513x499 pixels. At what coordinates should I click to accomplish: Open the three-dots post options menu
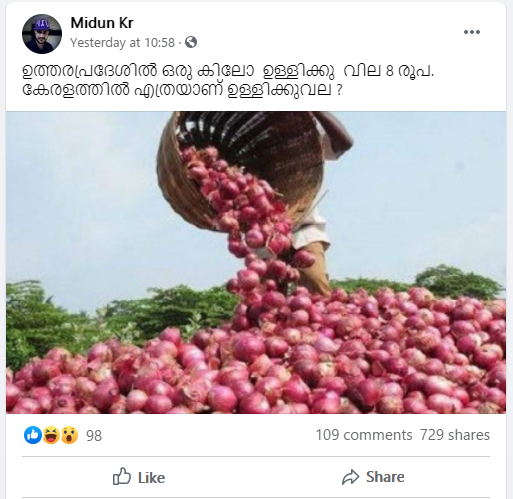click(472, 32)
